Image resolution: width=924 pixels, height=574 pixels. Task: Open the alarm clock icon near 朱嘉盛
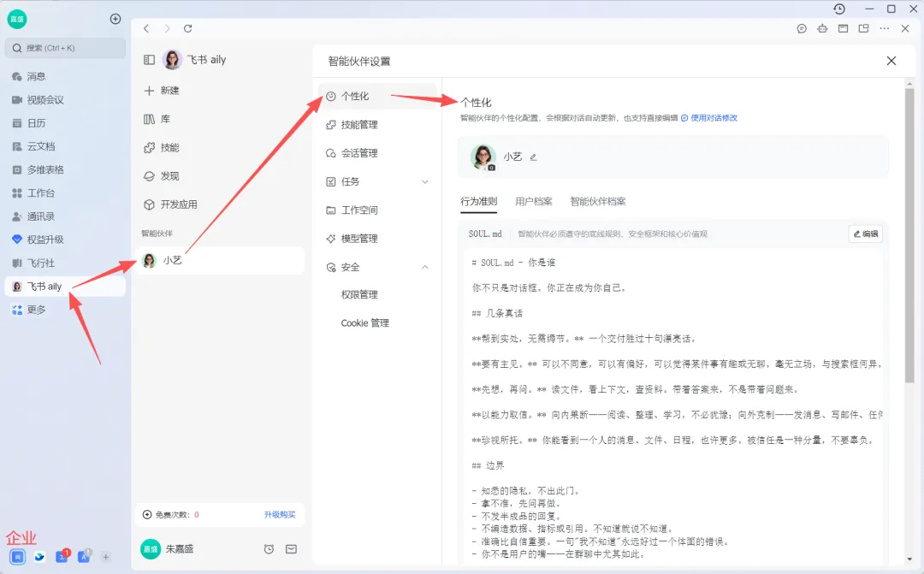269,548
